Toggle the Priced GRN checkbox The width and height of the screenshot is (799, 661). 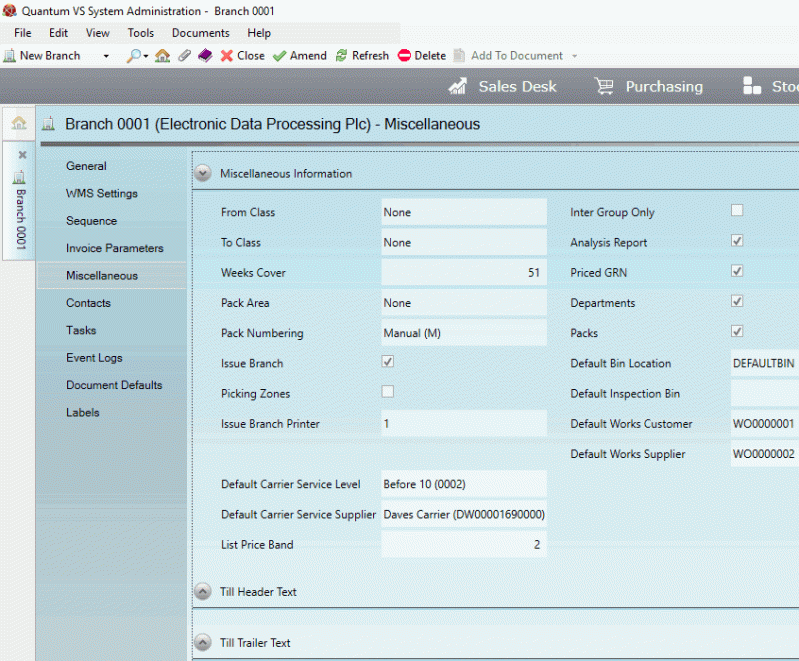coord(737,271)
